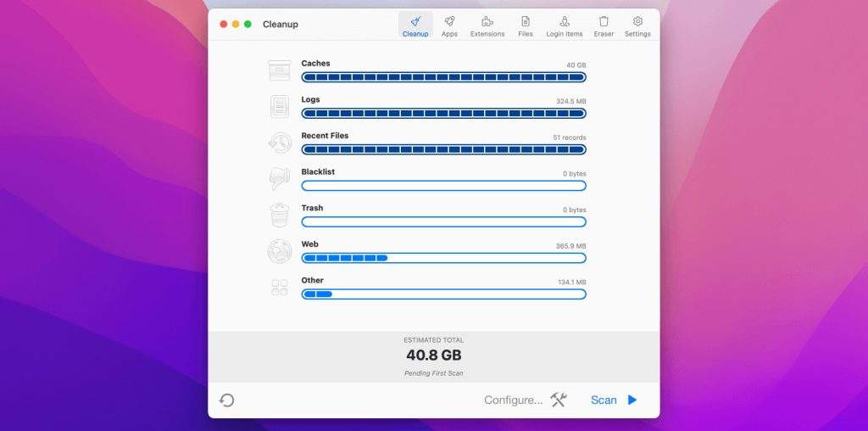Select the Logs document icon
Viewport: 868px width, 431px height.
point(280,106)
